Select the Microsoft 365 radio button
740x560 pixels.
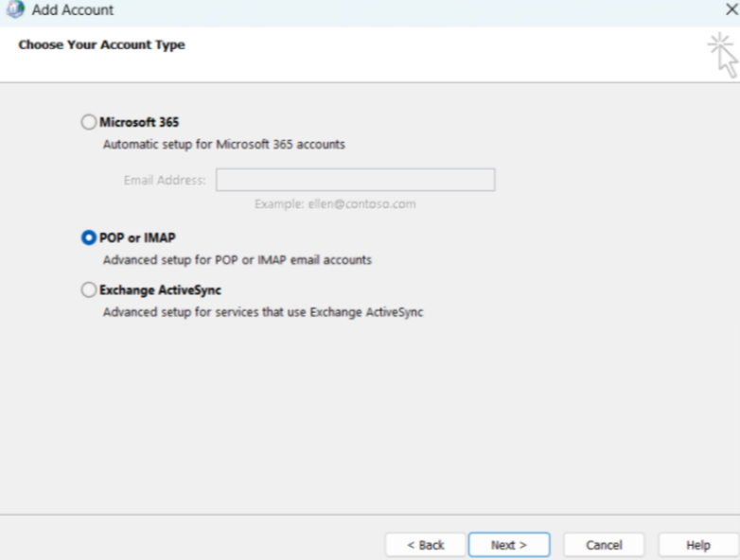click(88, 122)
